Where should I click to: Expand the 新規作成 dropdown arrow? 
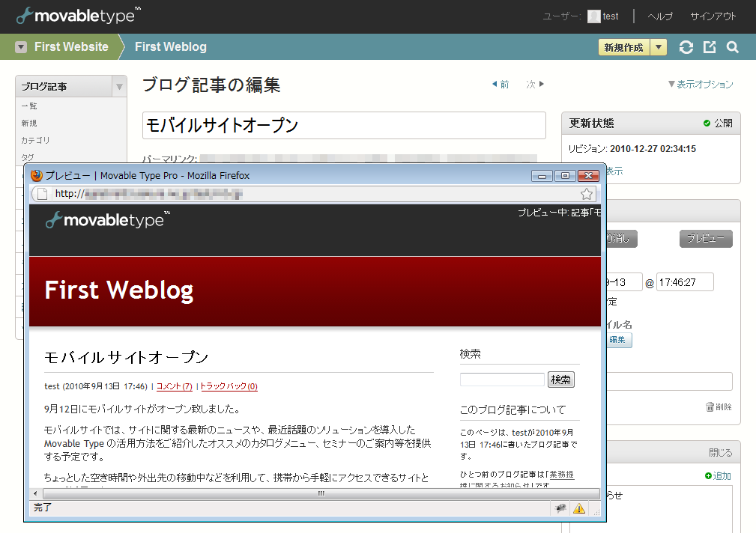[x=659, y=47]
